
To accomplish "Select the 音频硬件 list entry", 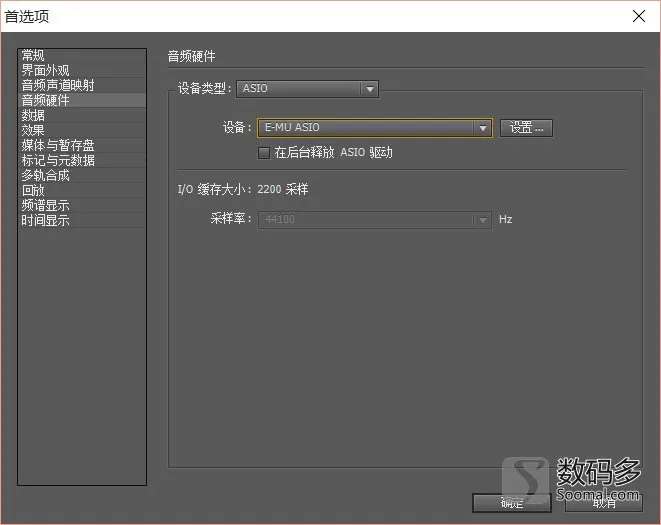I will pos(82,100).
